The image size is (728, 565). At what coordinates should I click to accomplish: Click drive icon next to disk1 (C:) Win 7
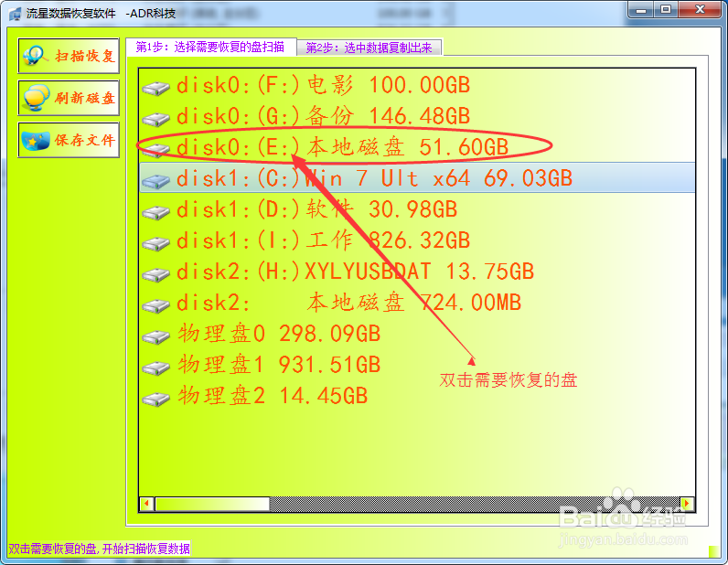click(x=156, y=182)
